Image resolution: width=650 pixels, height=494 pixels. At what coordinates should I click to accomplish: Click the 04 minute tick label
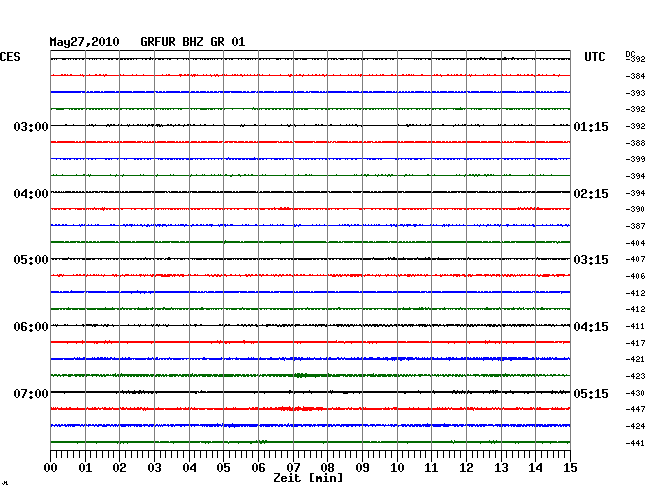click(x=189, y=468)
